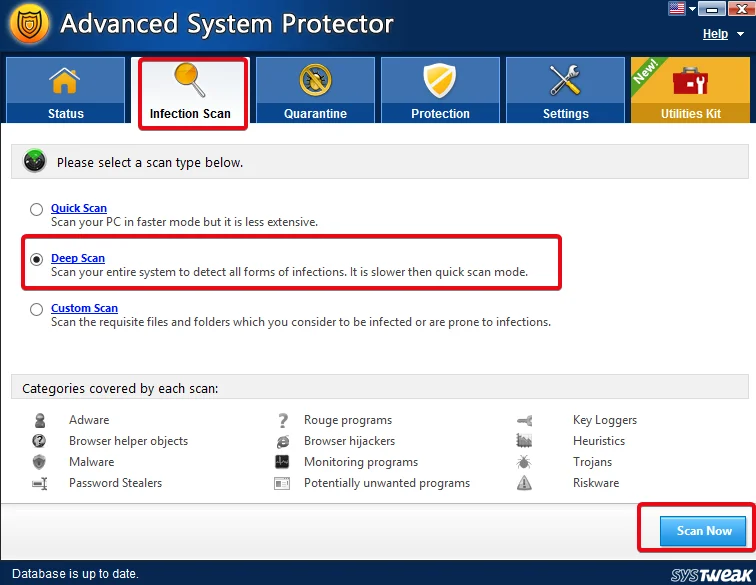The image size is (756, 585).
Task: Click the Advanced System Protector shield logo
Action: (x=29, y=24)
